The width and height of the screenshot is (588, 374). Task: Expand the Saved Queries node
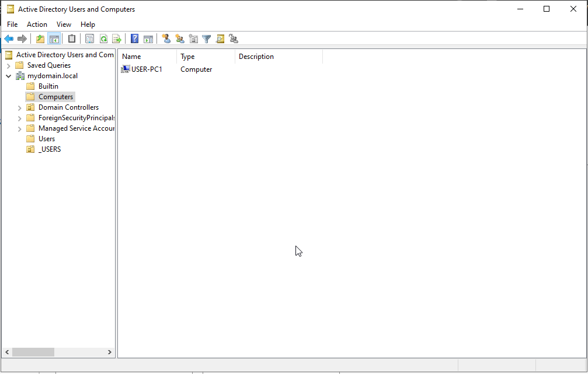(9, 65)
